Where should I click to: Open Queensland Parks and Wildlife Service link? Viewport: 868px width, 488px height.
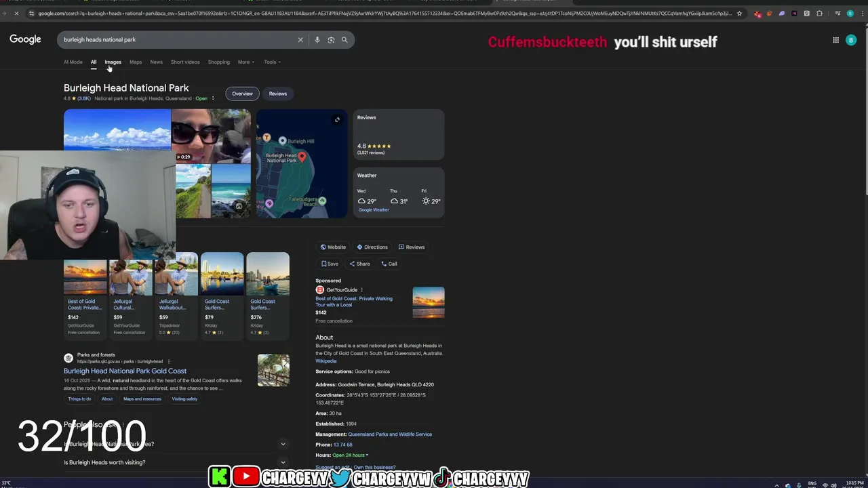coord(390,434)
